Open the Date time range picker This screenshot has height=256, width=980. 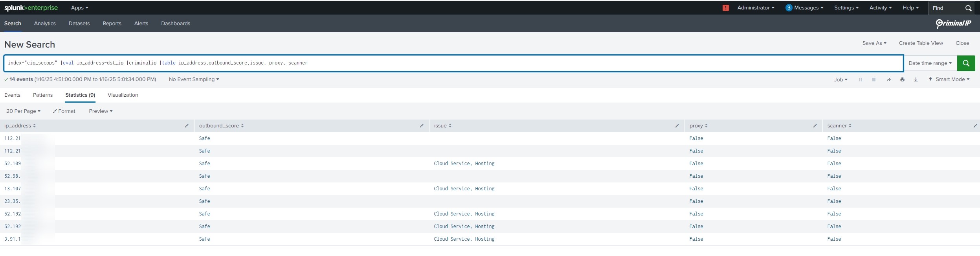(x=930, y=63)
